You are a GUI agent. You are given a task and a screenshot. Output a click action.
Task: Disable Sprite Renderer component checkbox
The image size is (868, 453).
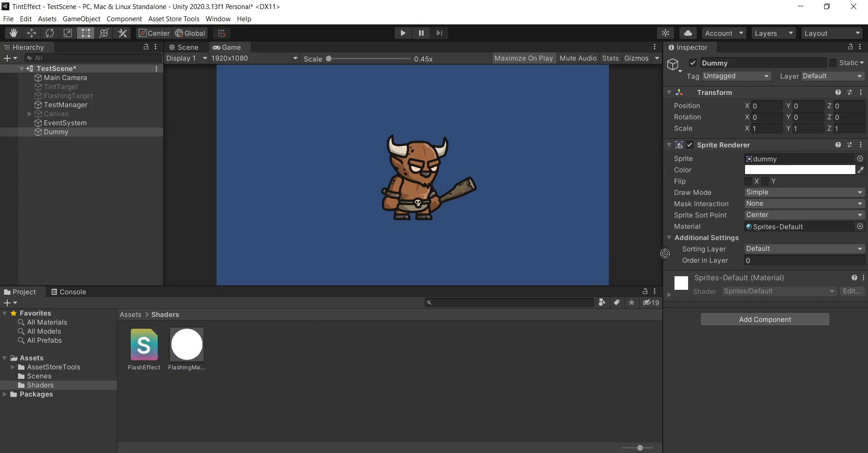coord(689,145)
